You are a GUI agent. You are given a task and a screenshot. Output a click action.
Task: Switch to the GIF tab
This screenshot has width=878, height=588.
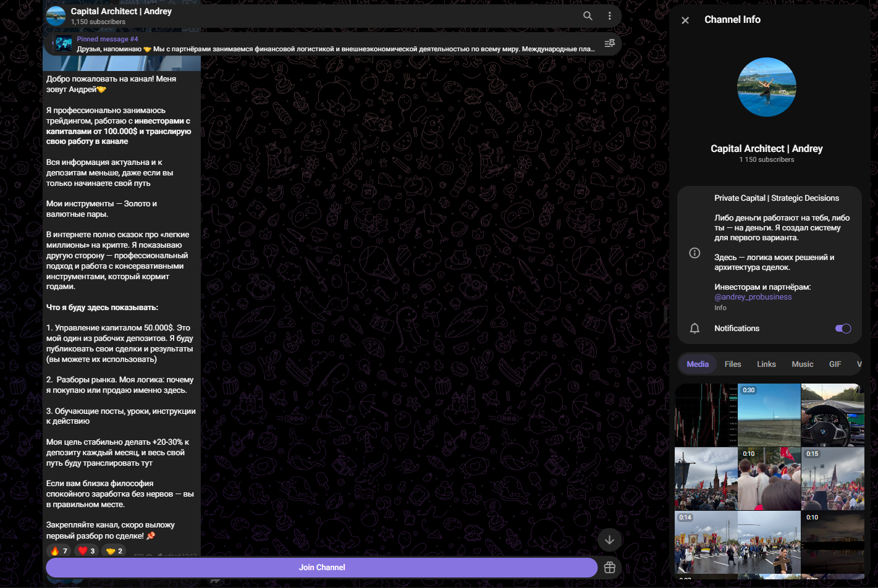pos(835,364)
